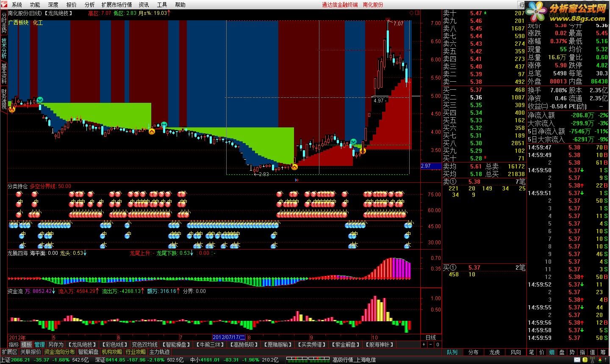Open the 工具 menu
This screenshot has width=610, height=364.
(162, 5)
